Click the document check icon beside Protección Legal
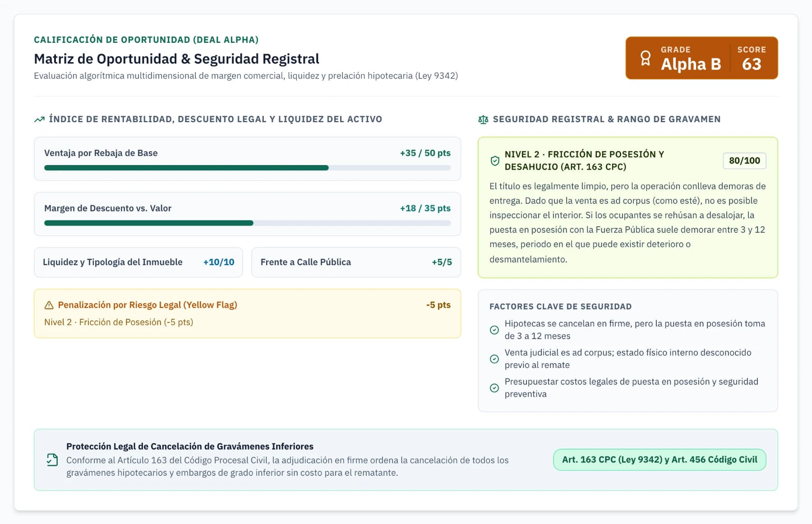Screen dimensions: 812x524 [52, 460]
